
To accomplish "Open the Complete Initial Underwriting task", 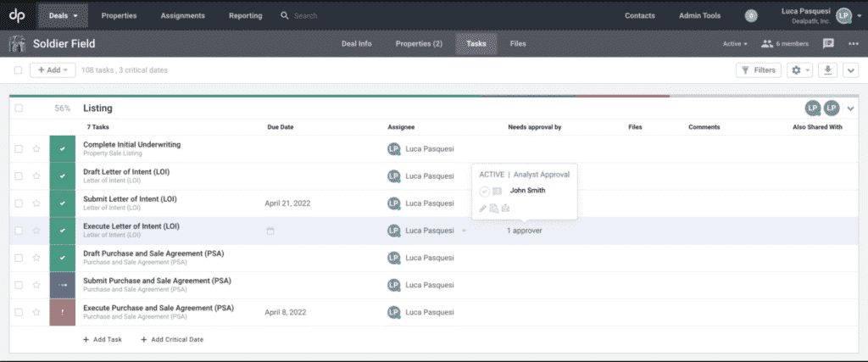I will coord(131,144).
